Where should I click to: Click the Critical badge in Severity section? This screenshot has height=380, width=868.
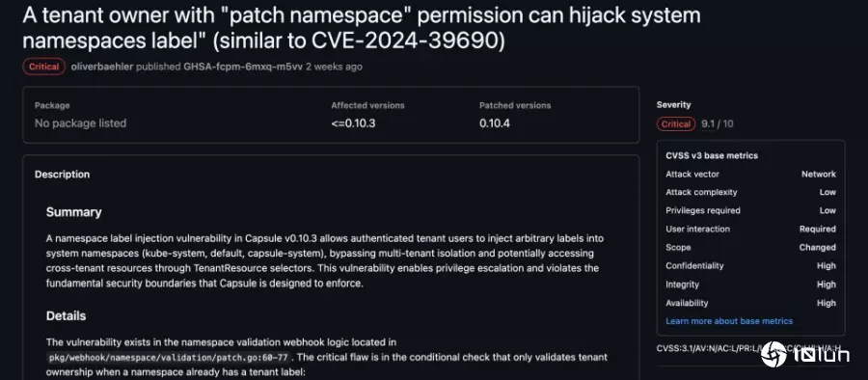point(676,124)
